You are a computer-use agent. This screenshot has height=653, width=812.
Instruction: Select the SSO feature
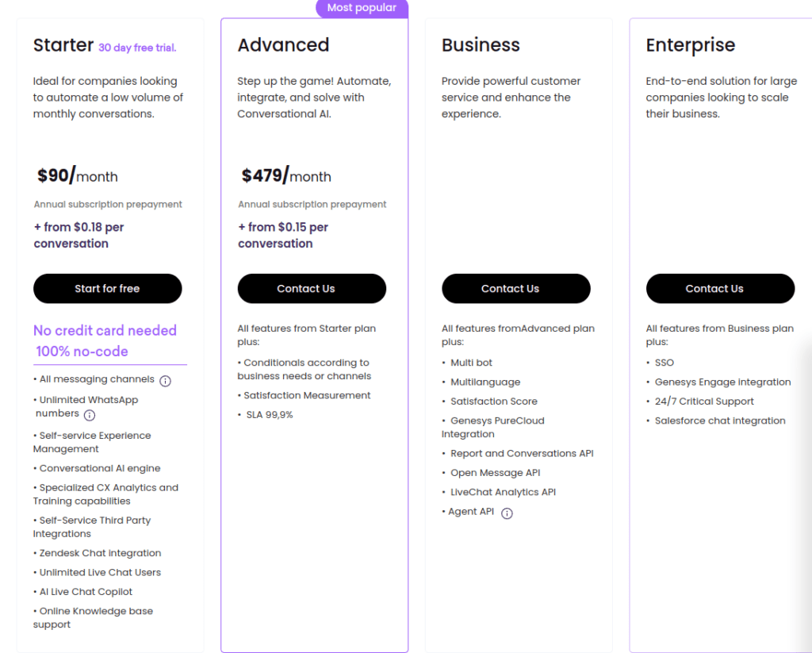[661, 363]
